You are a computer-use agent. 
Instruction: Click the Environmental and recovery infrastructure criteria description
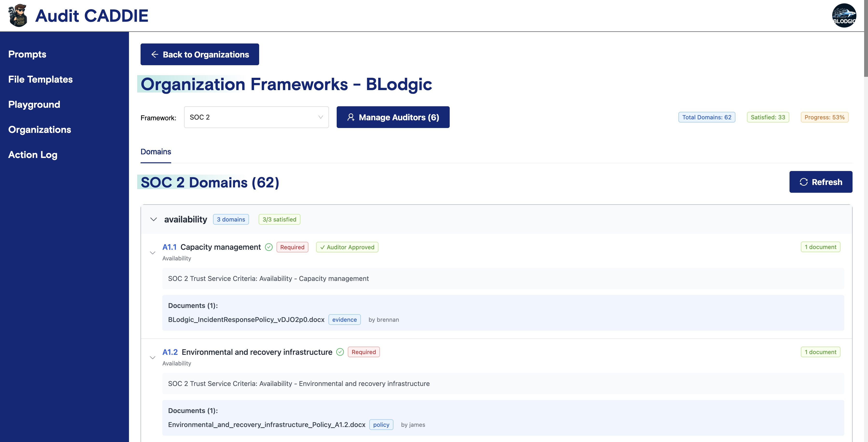503,384
